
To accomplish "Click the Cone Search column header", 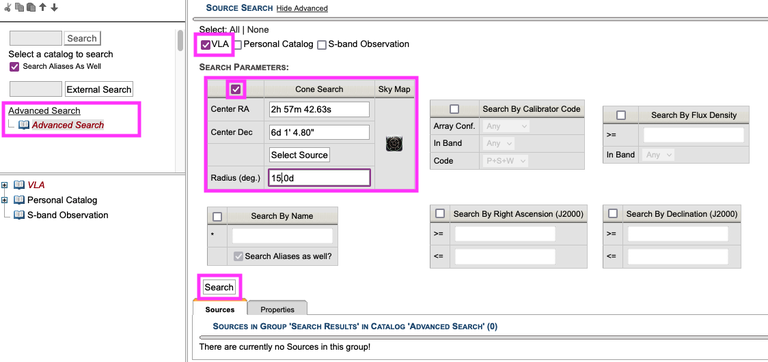I will click(x=319, y=89).
